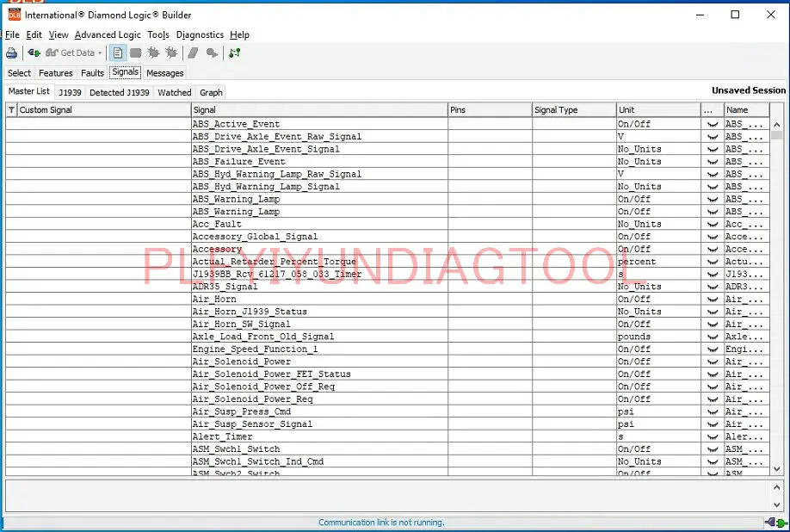
Task: Toggle watch icon for ASM_Swch1_Switch row
Action: click(713, 449)
